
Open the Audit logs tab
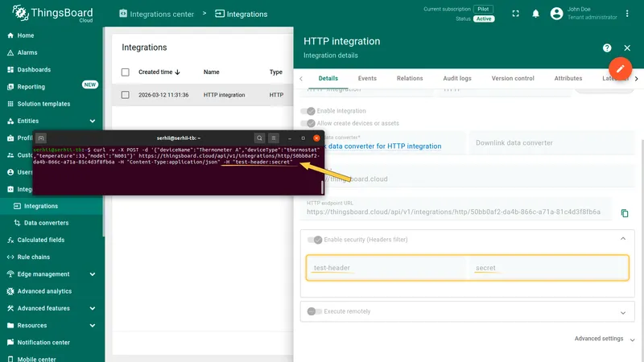pos(457,78)
